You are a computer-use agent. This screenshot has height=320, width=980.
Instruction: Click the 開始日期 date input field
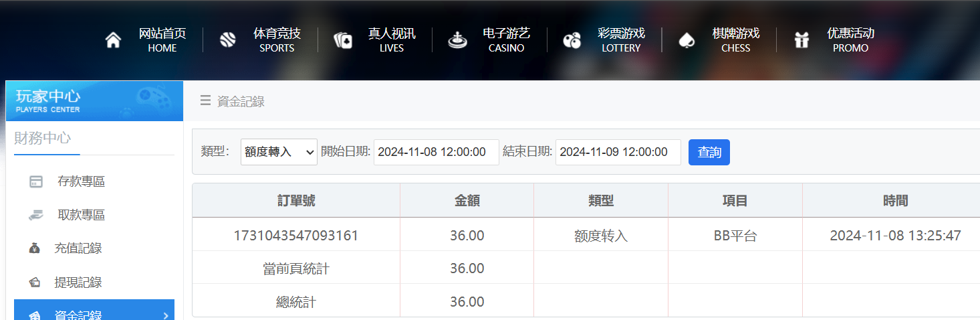(x=436, y=152)
